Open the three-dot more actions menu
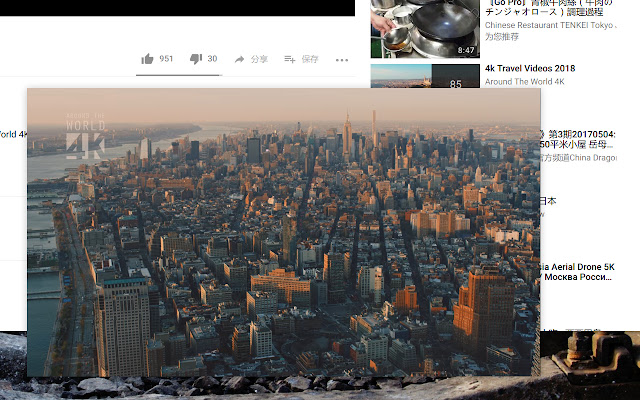Screen dimensions: 640x400 pos(342,60)
